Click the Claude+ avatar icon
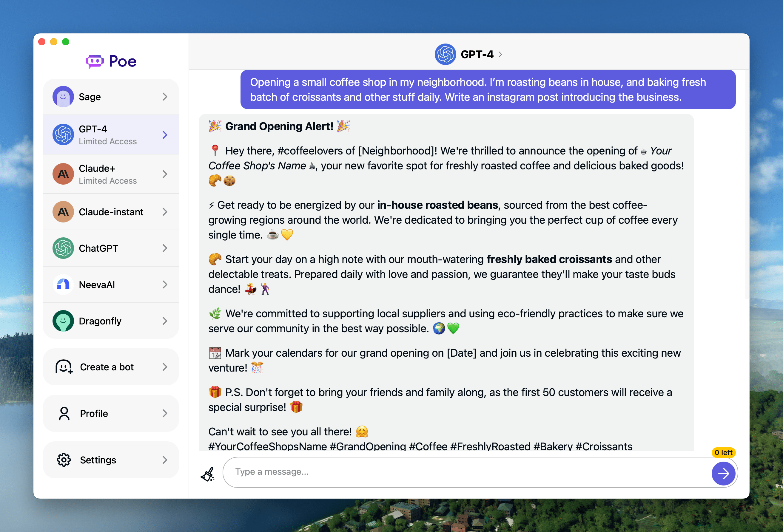The width and height of the screenshot is (783, 532). (63, 174)
